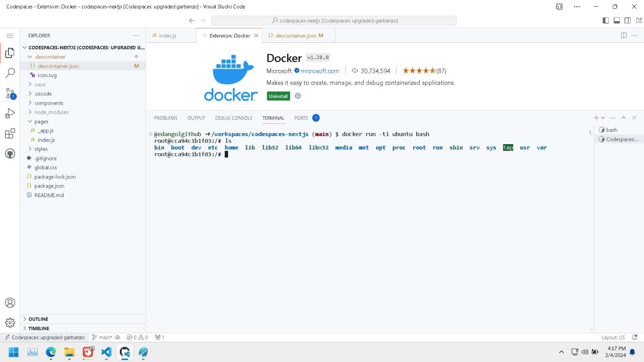
Task: Open editor More Actions ellipsis
Action: coord(634,36)
